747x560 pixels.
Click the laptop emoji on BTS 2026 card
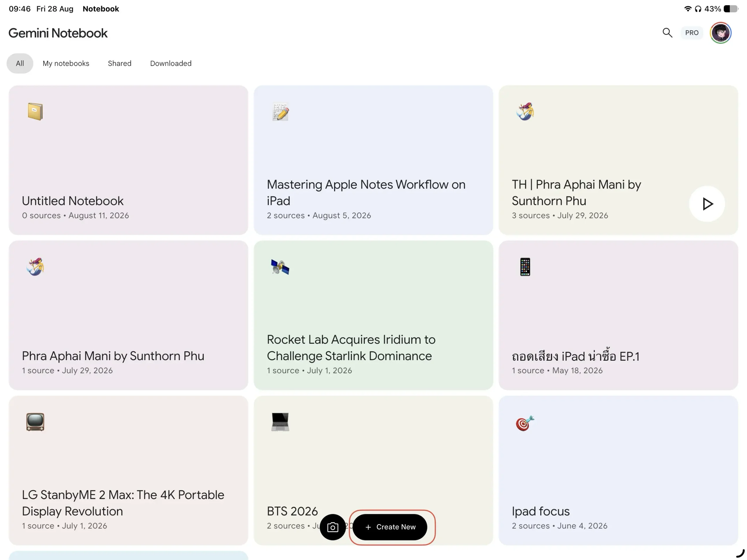pos(280,422)
